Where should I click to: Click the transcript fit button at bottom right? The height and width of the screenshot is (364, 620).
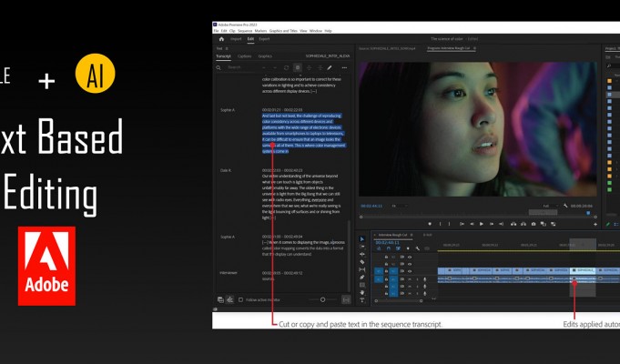(x=346, y=300)
